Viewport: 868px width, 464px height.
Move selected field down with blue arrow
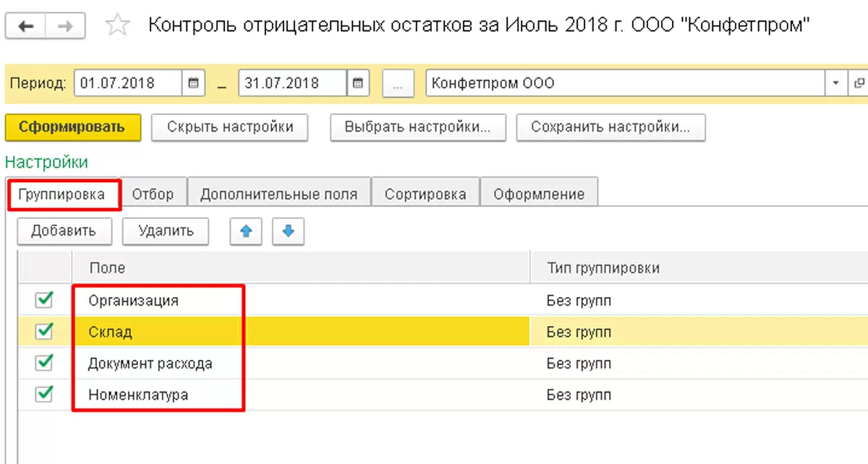pos(288,231)
